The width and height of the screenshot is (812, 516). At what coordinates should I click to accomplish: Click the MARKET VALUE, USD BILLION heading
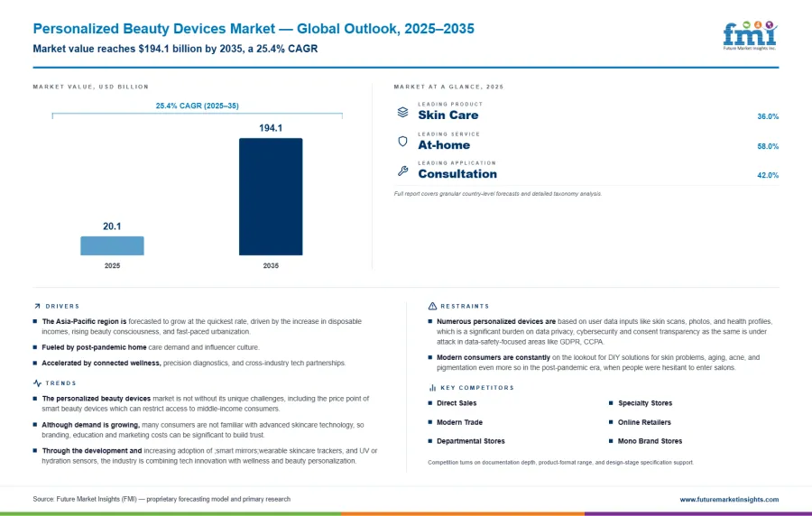pyautogui.click(x=90, y=87)
